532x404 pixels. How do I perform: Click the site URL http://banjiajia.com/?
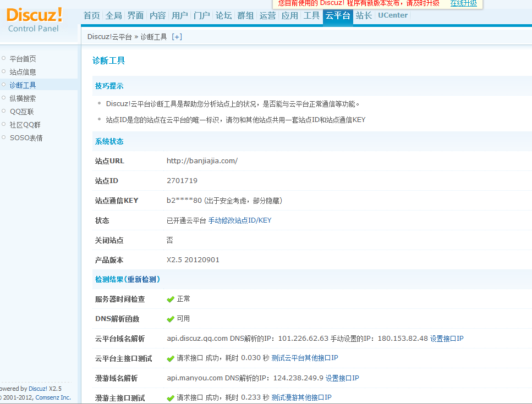coord(202,161)
